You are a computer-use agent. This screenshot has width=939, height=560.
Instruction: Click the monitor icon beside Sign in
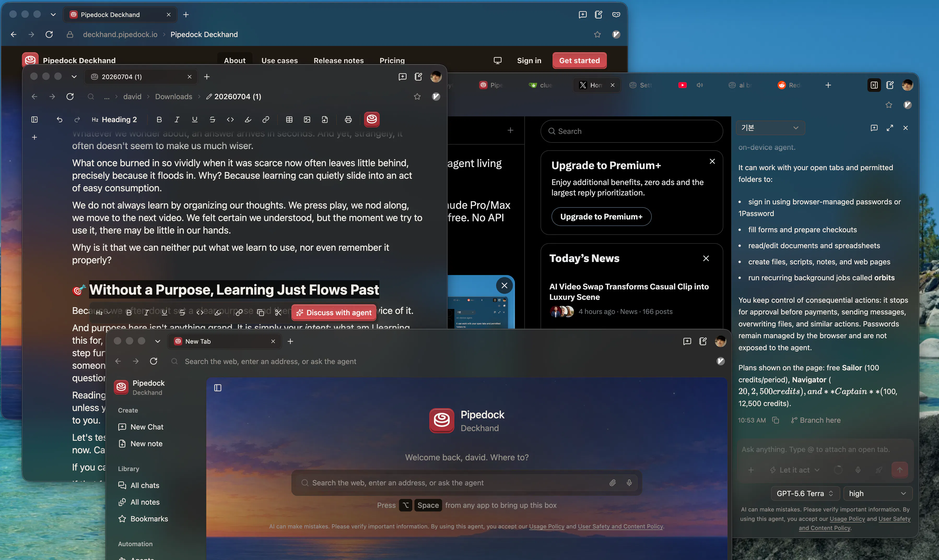498,60
